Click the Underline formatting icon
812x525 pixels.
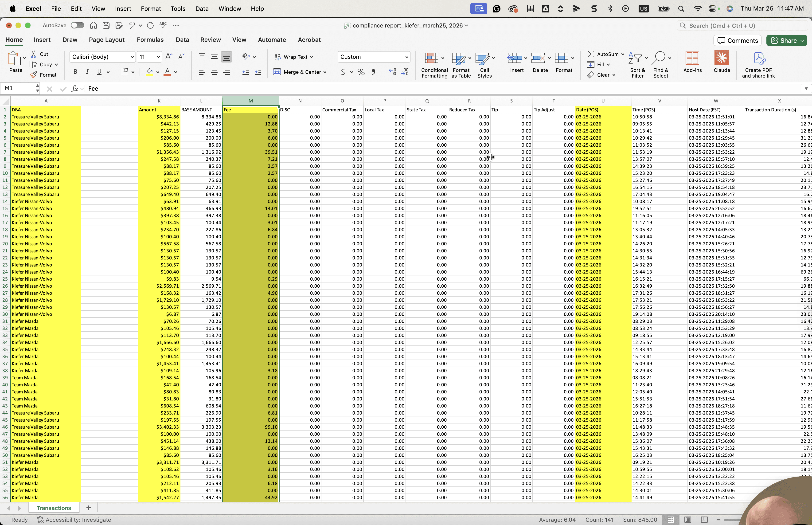pyautogui.click(x=99, y=72)
